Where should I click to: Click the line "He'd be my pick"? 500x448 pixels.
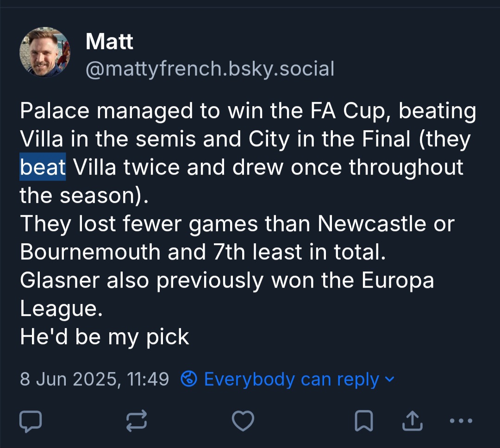(105, 337)
